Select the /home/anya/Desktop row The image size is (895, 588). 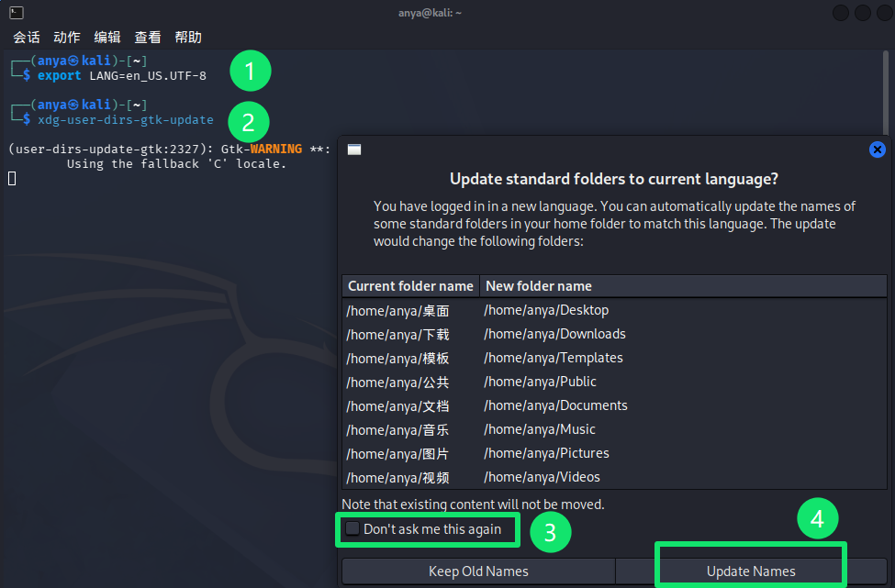[x=546, y=310]
